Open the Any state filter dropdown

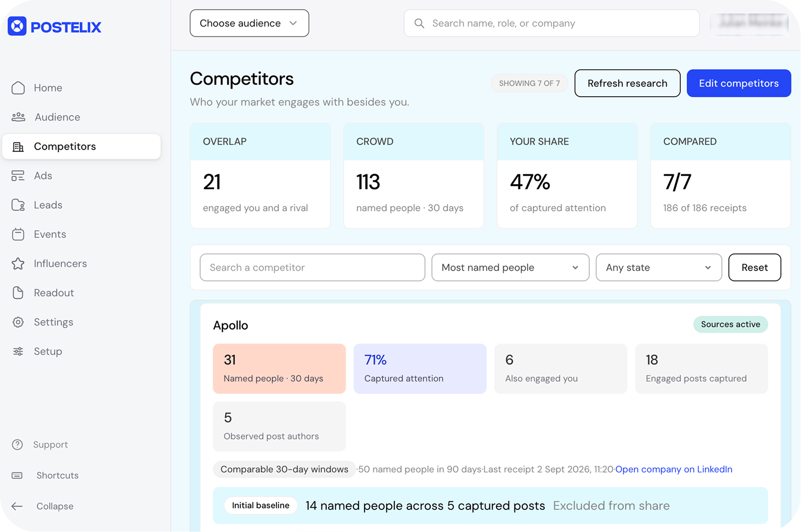tap(659, 267)
